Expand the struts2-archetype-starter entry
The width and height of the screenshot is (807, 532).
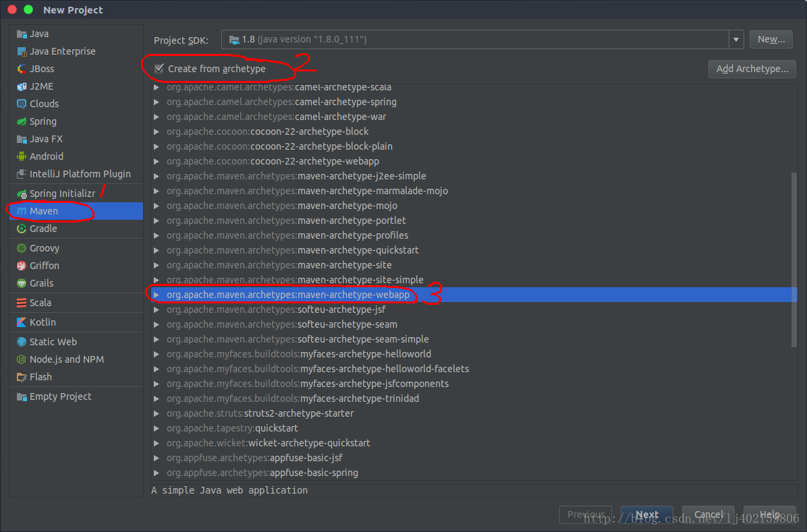[x=156, y=413]
